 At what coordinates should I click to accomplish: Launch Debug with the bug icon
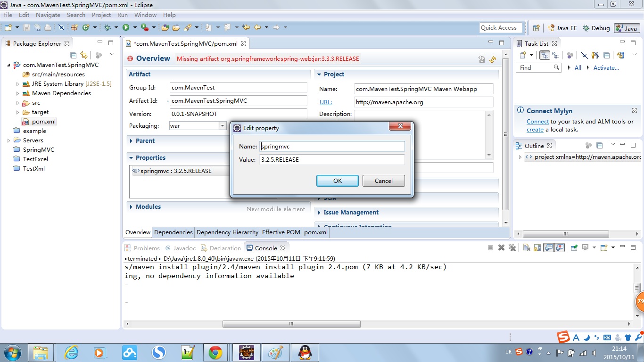pyautogui.click(x=107, y=28)
